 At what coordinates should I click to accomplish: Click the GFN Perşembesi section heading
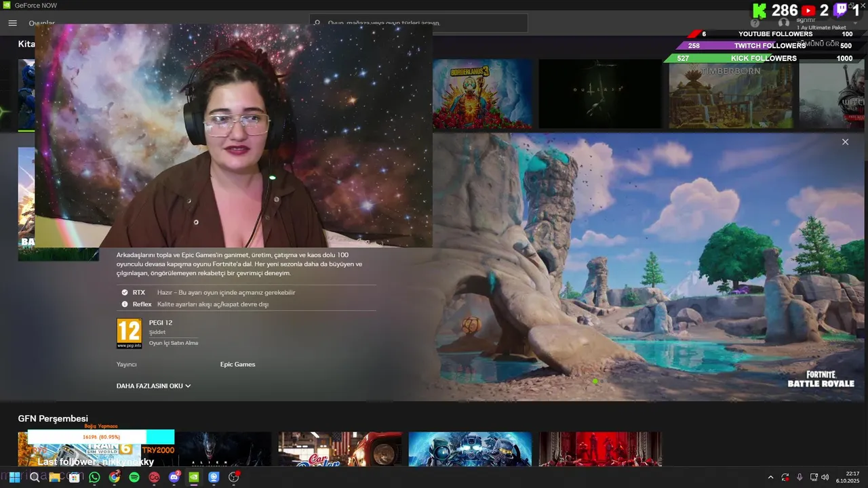pos(53,419)
